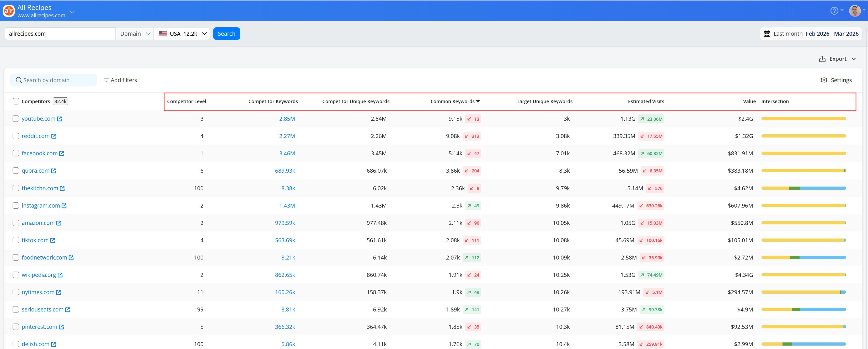Click thekitchn.com intersection bar

tap(804, 188)
